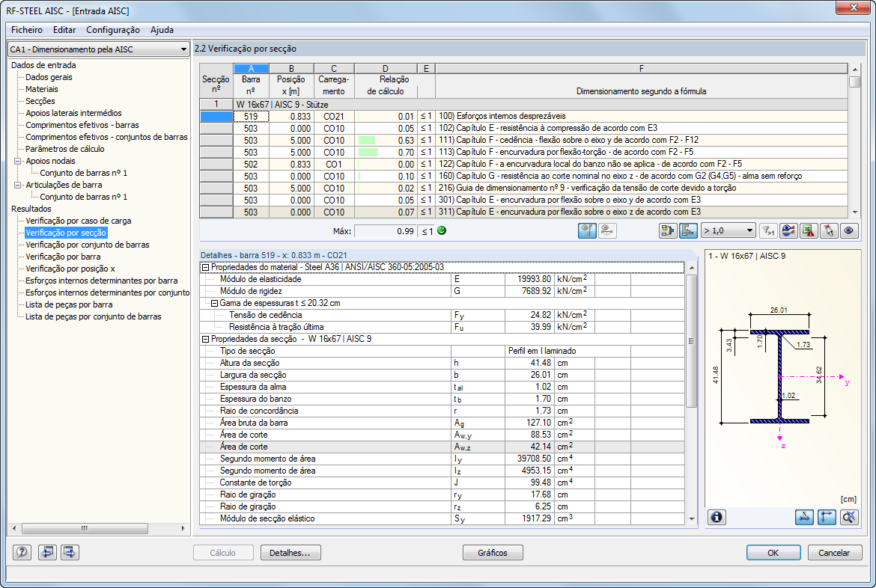Viewport: 876px width, 588px height.
Task: Open the Ficheiro menu
Action: click(x=27, y=30)
